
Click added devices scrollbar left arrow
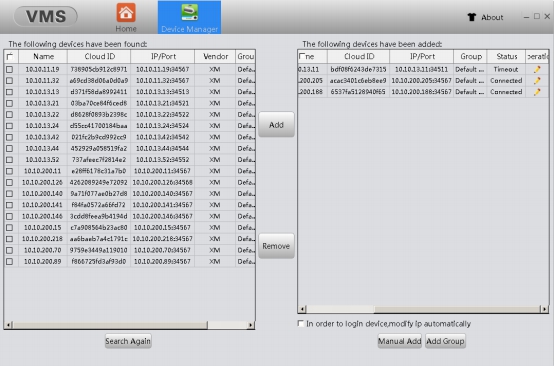pos(302,309)
